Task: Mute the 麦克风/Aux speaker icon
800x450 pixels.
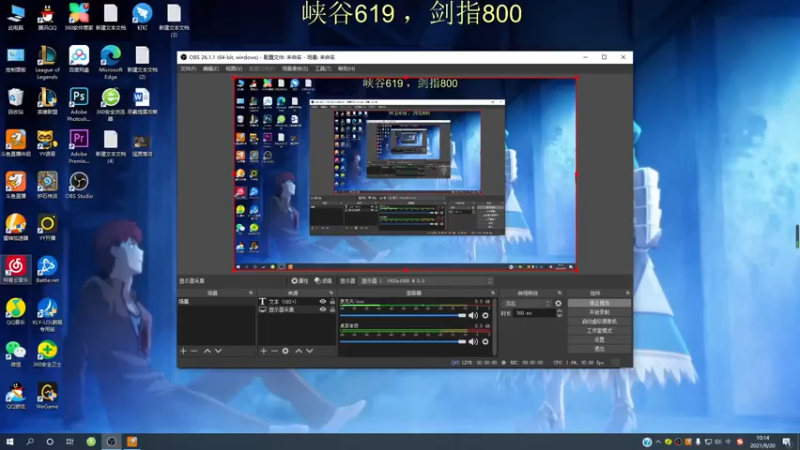Action: (473, 315)
